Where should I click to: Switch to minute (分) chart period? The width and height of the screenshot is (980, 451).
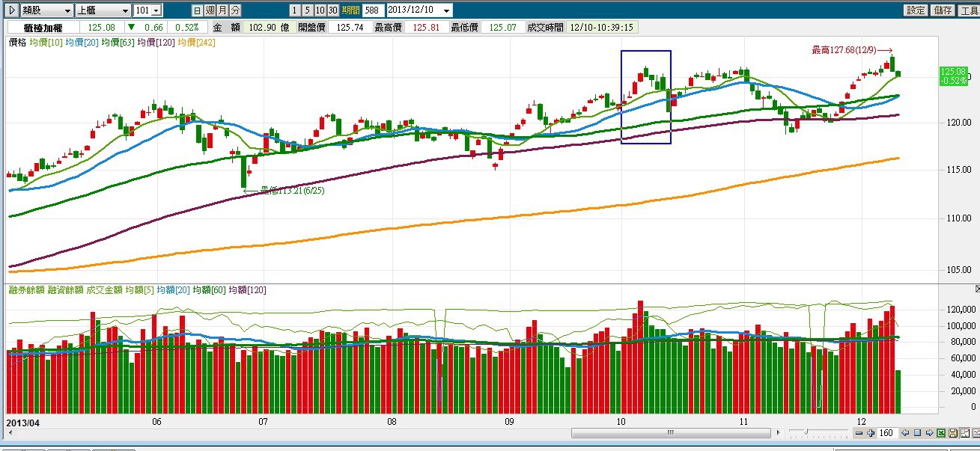tap(235, 10)
